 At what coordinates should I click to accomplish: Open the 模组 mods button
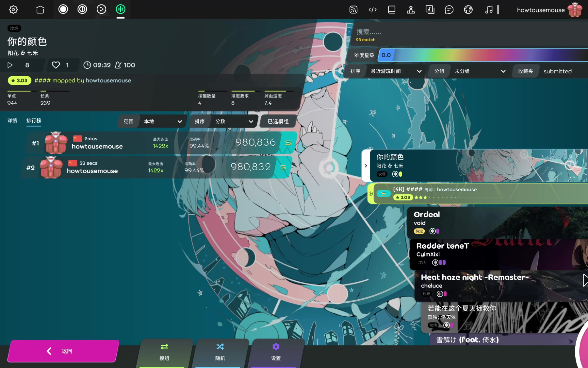coord(164,353)
